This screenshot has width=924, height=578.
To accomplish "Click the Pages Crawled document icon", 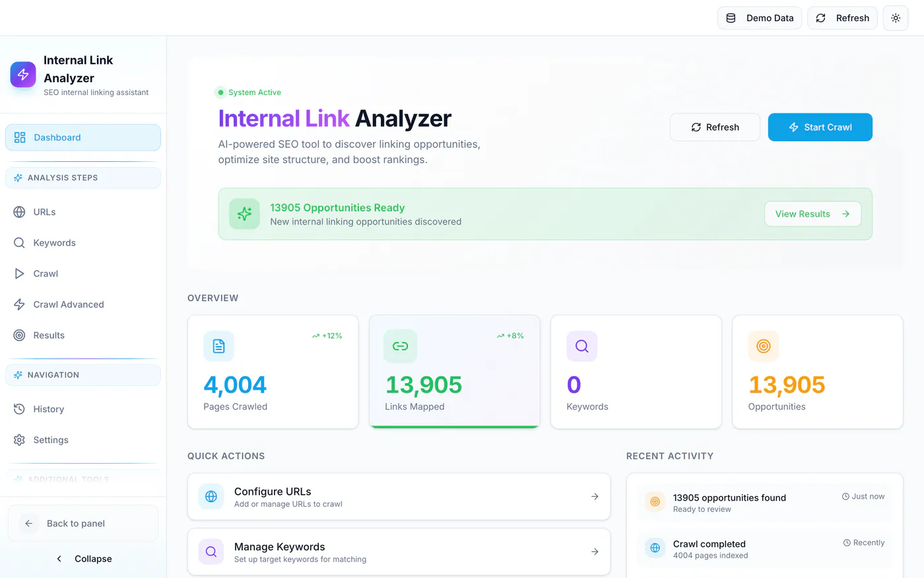I will point(219,346).
